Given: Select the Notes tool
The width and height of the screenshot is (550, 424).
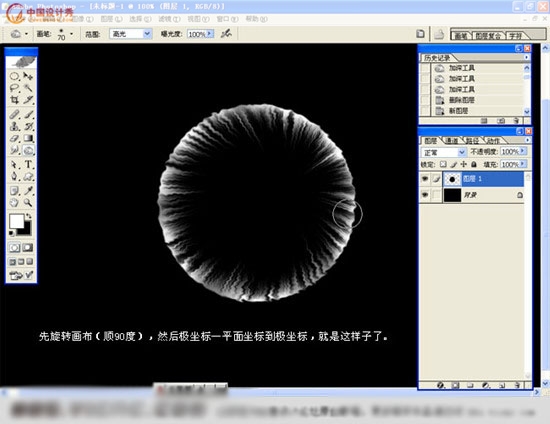Looking at the screenshot, I should pyautogui.click(x=14, y=191).
